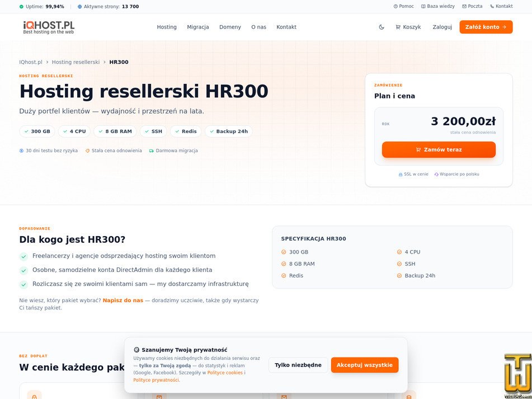Click the Dla kogo jest HR300? heading
Screen dimensions: 532x399
(72, 240)
